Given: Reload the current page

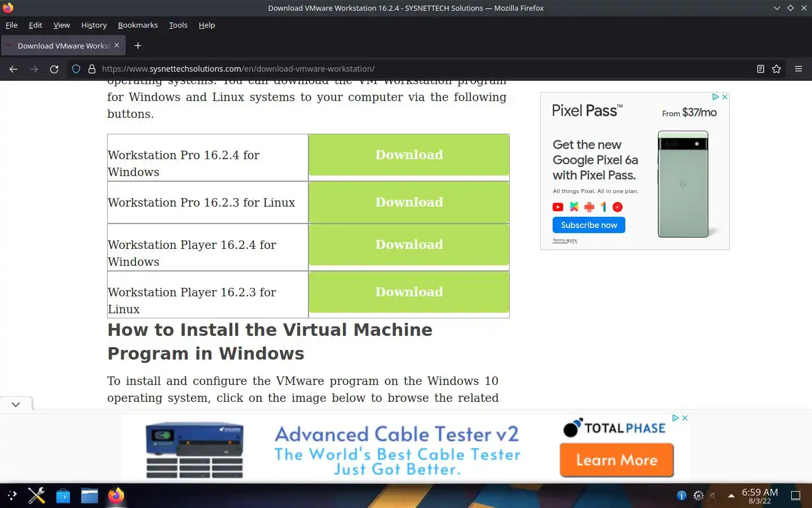Looking at the screenshot, I should pos(54,69).
